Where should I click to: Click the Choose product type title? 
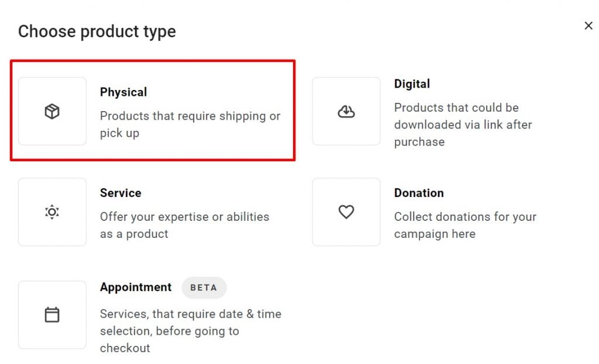(x=97, y=32)
